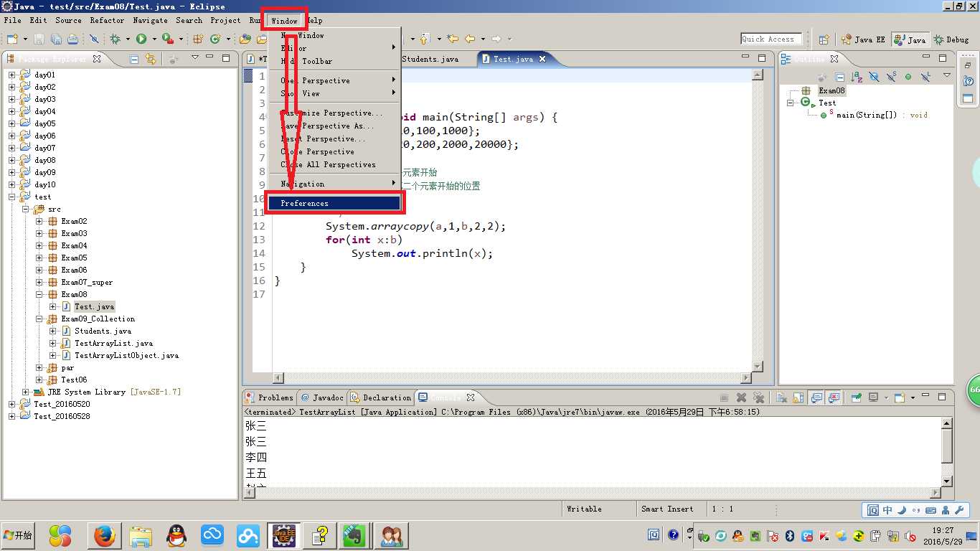Click Display Selected Console icon
Viewport: 980px width, 551px height.
(873, 397)
